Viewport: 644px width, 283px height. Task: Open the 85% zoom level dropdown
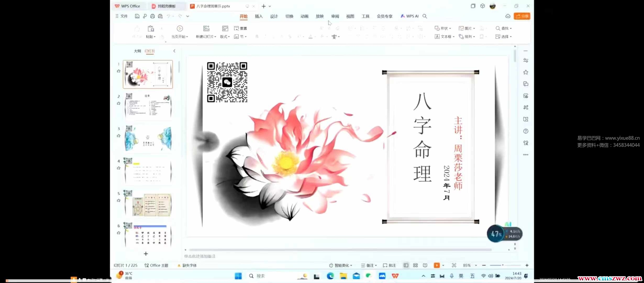[476, 265]
